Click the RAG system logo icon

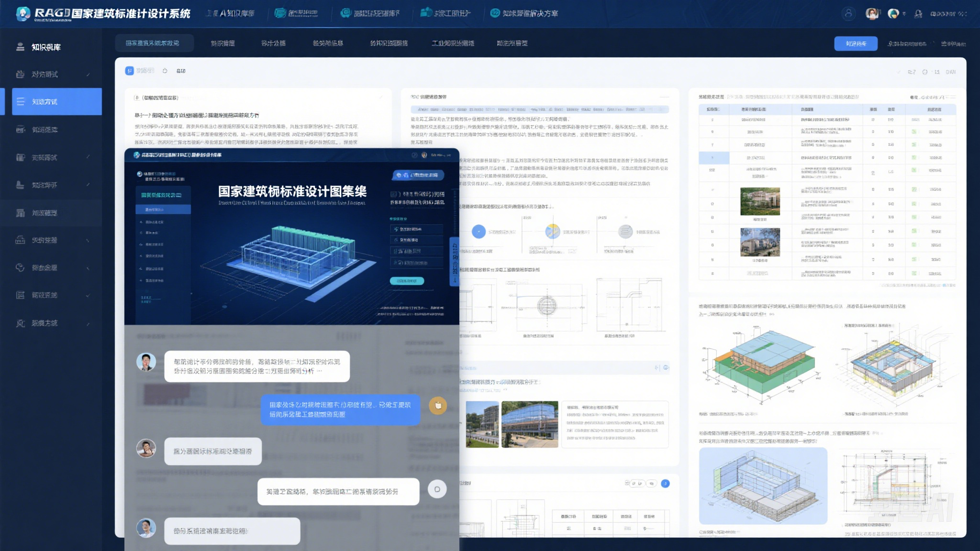pos(22,13)
